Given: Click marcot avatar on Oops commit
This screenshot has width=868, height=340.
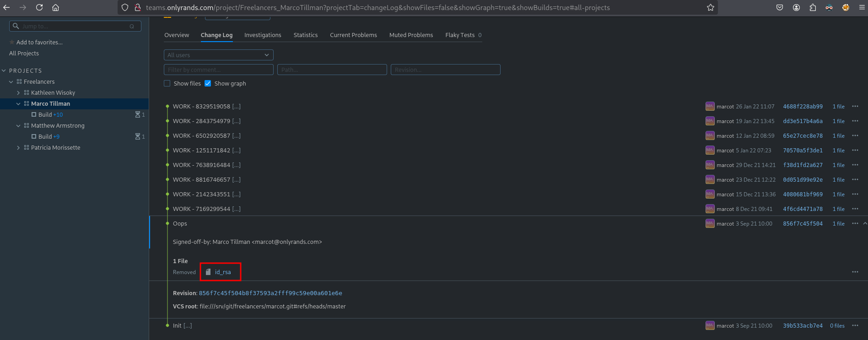Looking at the screenshot, I should tap(710, 223).
